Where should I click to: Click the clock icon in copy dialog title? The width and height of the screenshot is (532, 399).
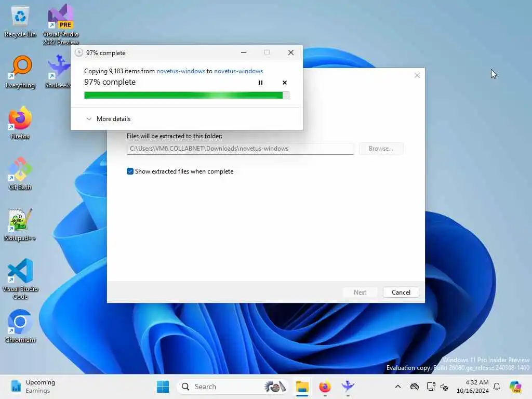tap(79, 52)
